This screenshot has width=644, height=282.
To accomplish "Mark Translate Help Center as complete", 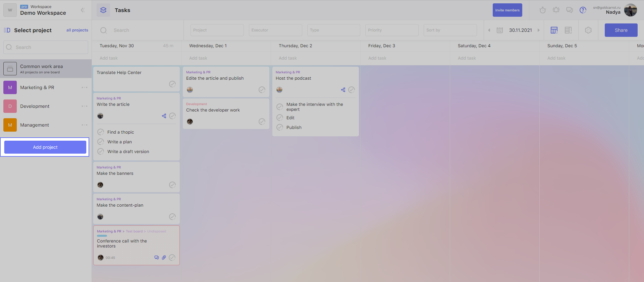I will 172,84.
